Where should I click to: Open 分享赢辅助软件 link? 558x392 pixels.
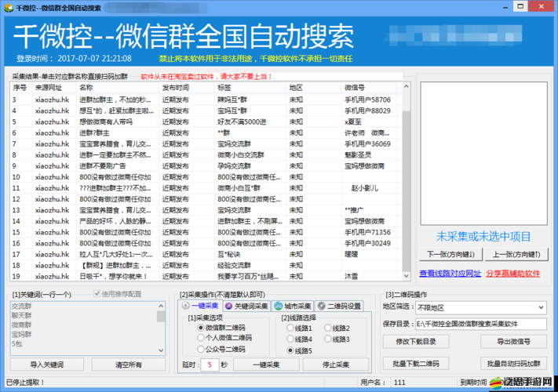click(x=513, y=274)
